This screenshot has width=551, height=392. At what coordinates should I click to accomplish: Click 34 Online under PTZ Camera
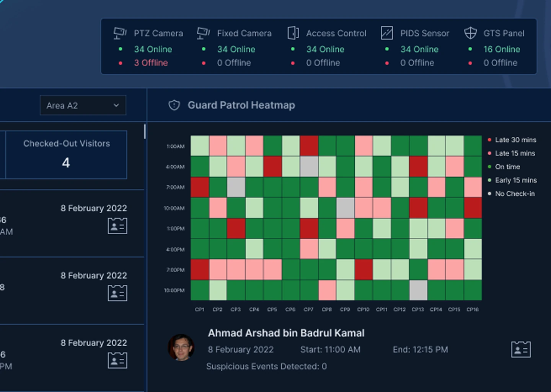pos(153,49)
